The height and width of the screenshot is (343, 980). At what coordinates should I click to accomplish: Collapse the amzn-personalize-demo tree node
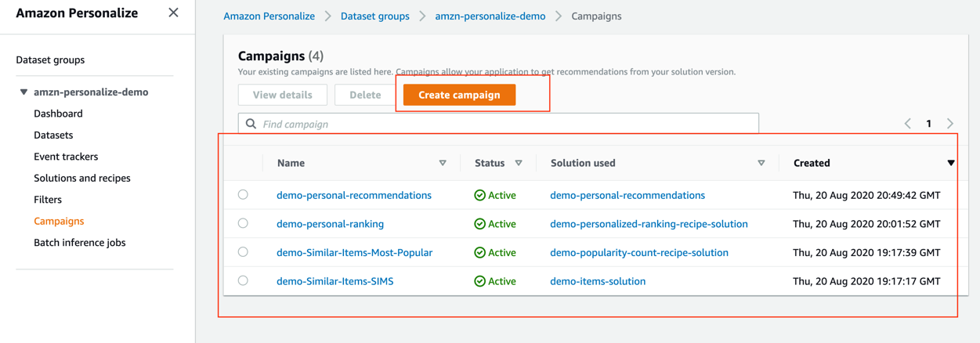tap(24, 92)
